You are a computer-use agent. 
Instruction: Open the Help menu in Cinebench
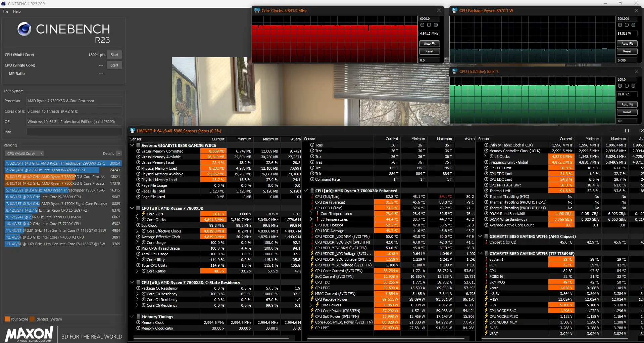pos(17,11)
